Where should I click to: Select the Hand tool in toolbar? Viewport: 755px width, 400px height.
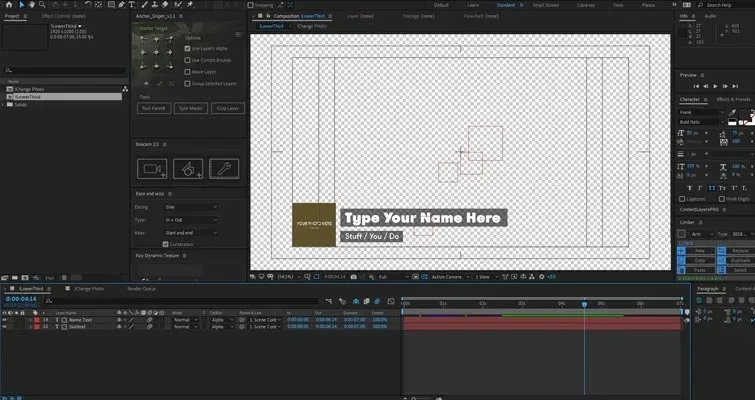[x=32, y=4]
